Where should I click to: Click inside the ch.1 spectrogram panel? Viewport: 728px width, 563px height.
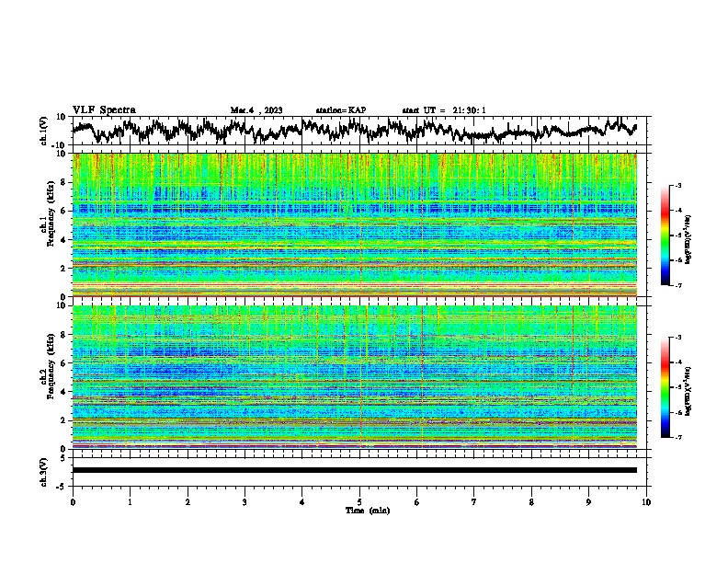pos(355,224)
